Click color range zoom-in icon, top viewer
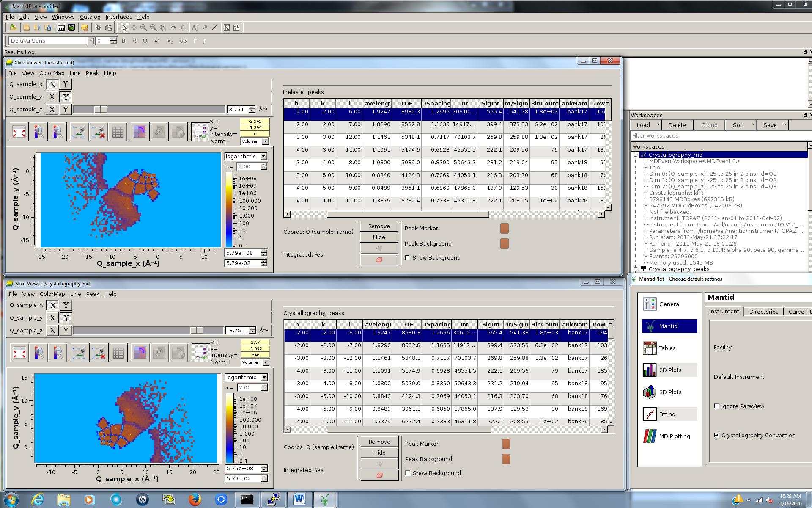The image size is (812, 508). (x=38, y=132)
